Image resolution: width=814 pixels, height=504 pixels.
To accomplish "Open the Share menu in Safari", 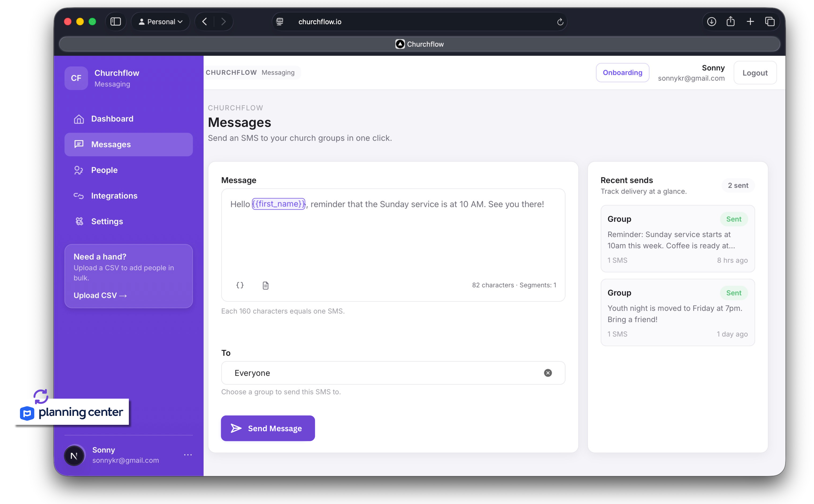I will click(x=731, y=21).
